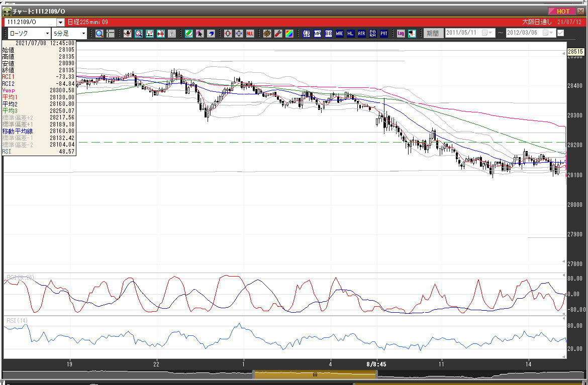Click the black arrow chart icon after Log
Viewport: 588px width, 385px height.
point(412,34)
